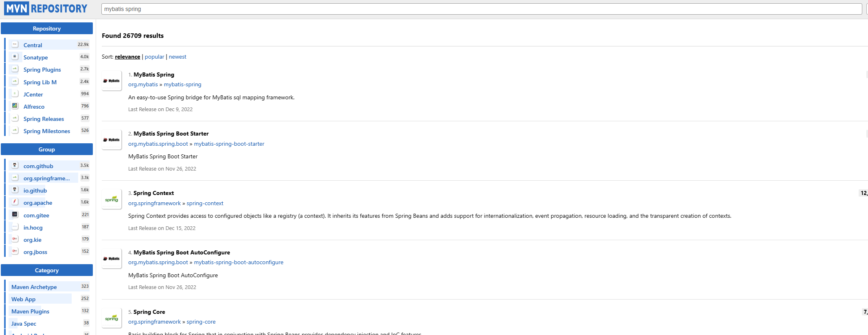Click the com.gitee group icon
This screenshot has height=335, width=868.
coord(15,215)
